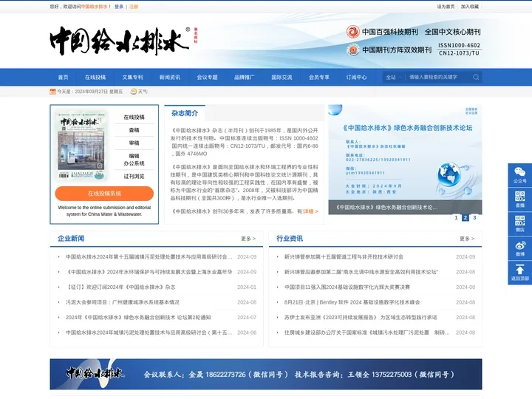Click the 注册 link in top bar
This screenshot has width=532, height=399.
point(134,7)
